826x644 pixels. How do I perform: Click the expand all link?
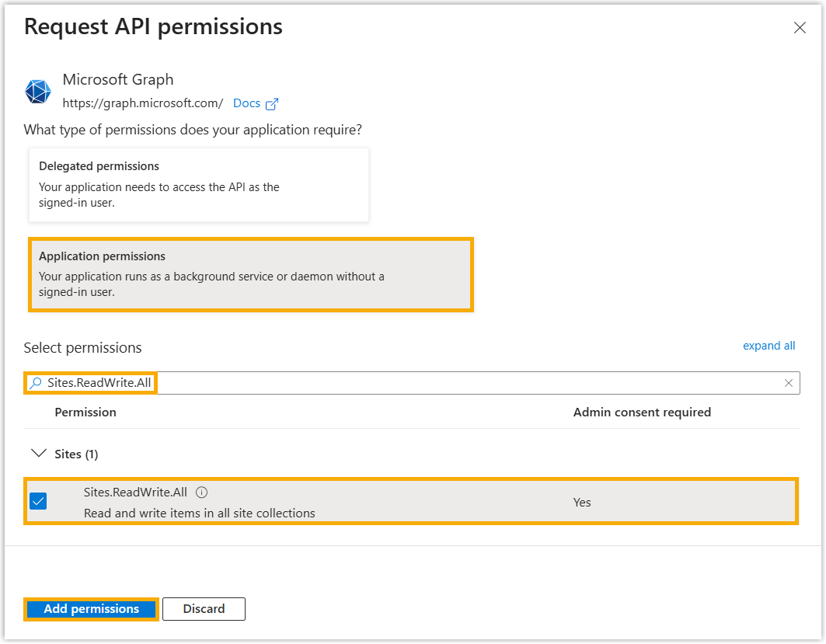768,346
